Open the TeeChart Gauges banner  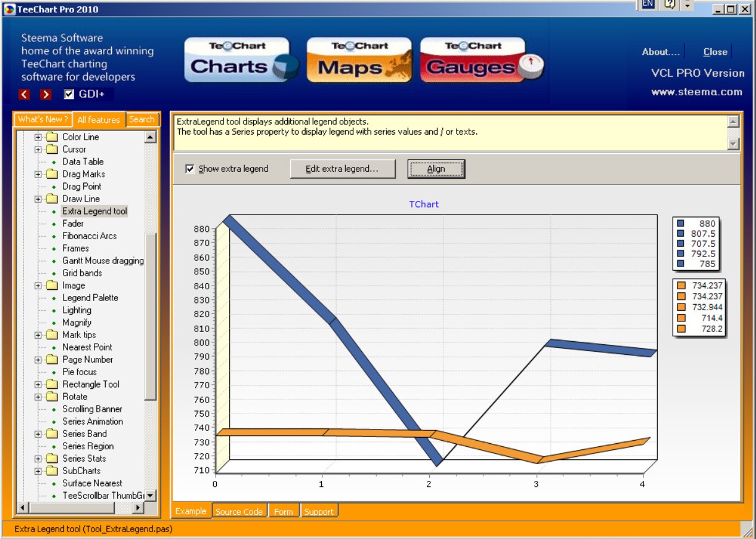pyautogui.click(x=482, y=60)
